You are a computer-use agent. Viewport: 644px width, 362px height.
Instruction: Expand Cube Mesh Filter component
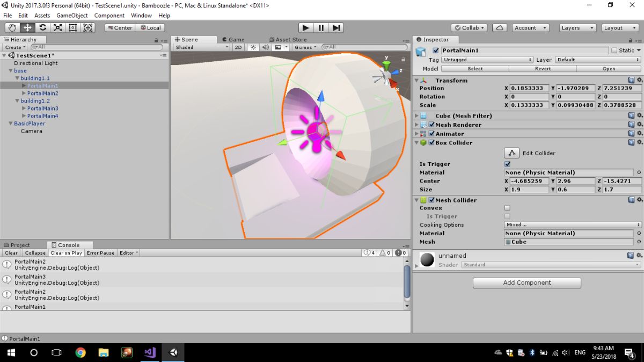[417, 115]
